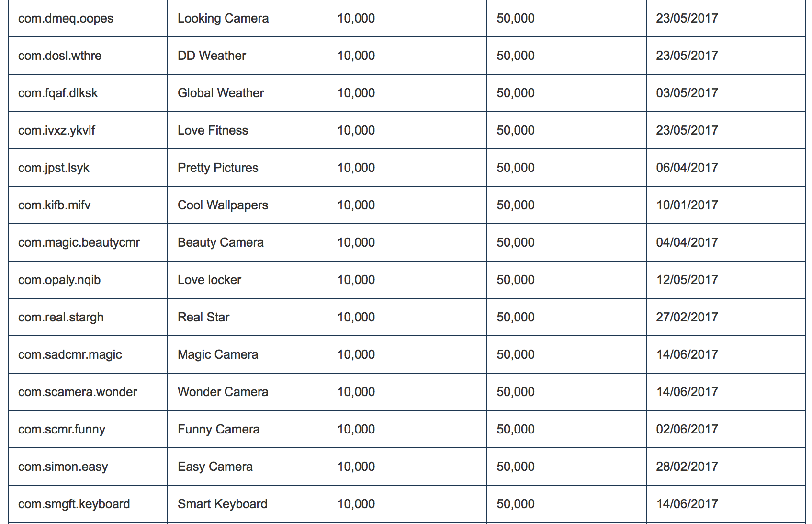
Task: Click the Global Weather app name
Action: [220, 93]
